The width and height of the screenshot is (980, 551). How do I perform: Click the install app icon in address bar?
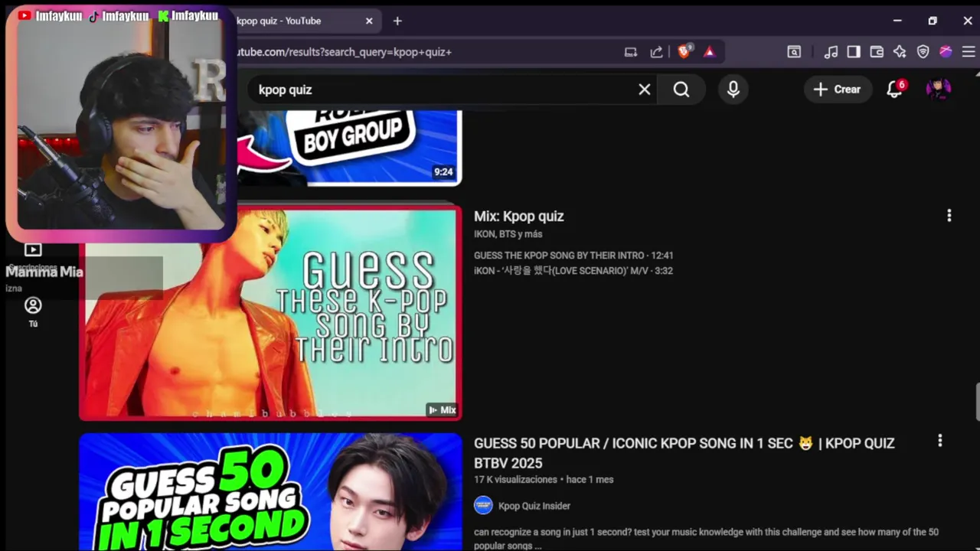click(631, 52)
